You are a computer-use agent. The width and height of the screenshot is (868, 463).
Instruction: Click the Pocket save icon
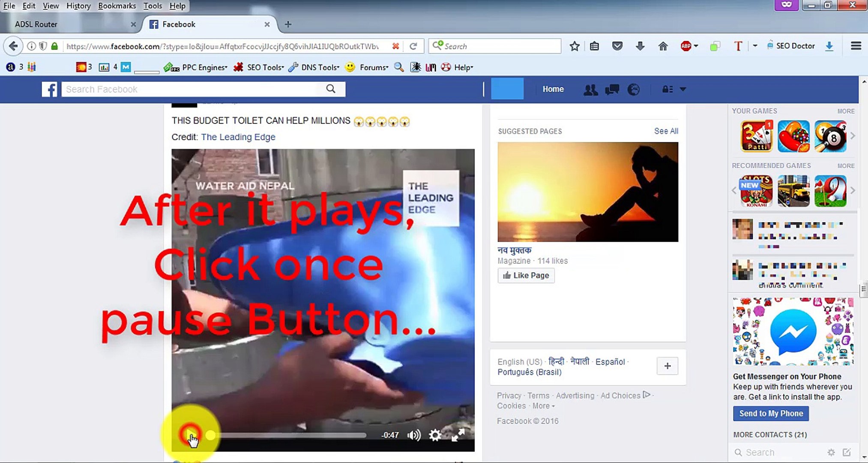click(x=617, y=46)
